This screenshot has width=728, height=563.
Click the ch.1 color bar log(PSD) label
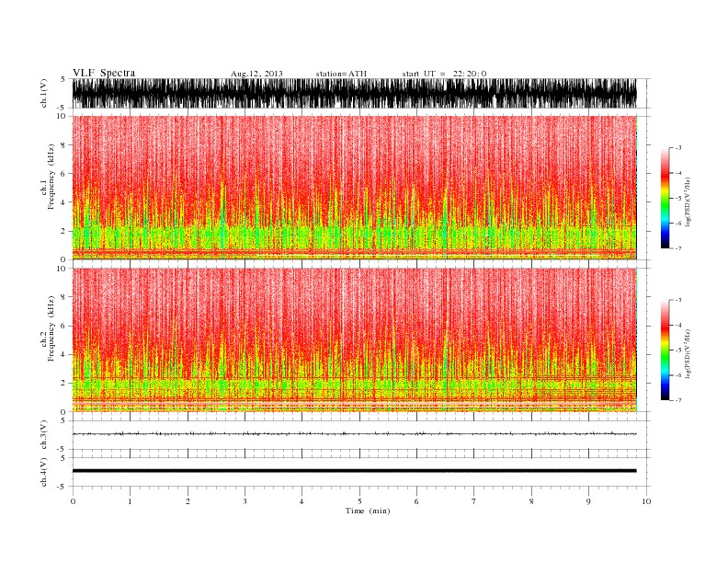click(688, 202)
